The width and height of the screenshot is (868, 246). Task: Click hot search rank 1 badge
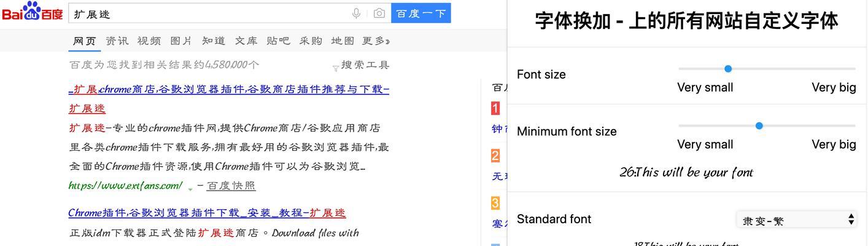click(495, 109)
